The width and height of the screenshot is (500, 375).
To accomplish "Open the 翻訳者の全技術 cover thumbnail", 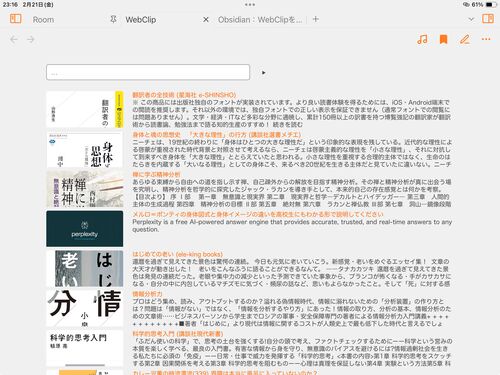I will (85, 109).
